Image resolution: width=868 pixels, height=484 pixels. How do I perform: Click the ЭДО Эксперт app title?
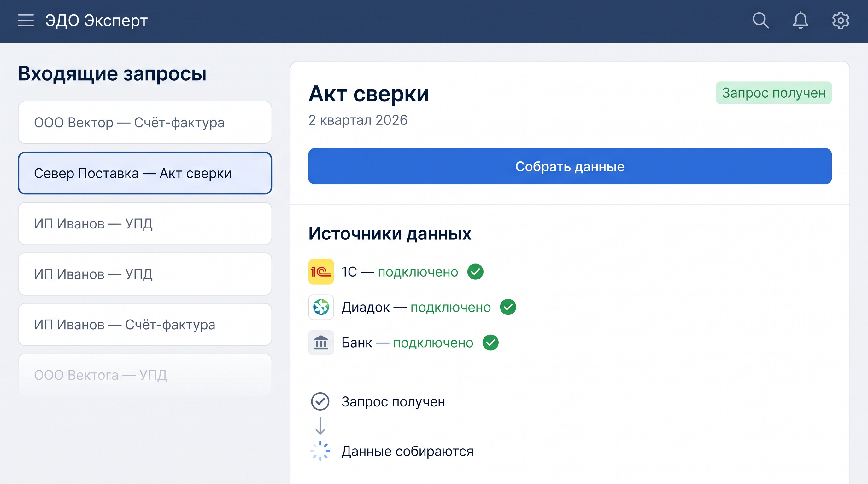pyautogui.click(x=97, y=20)
